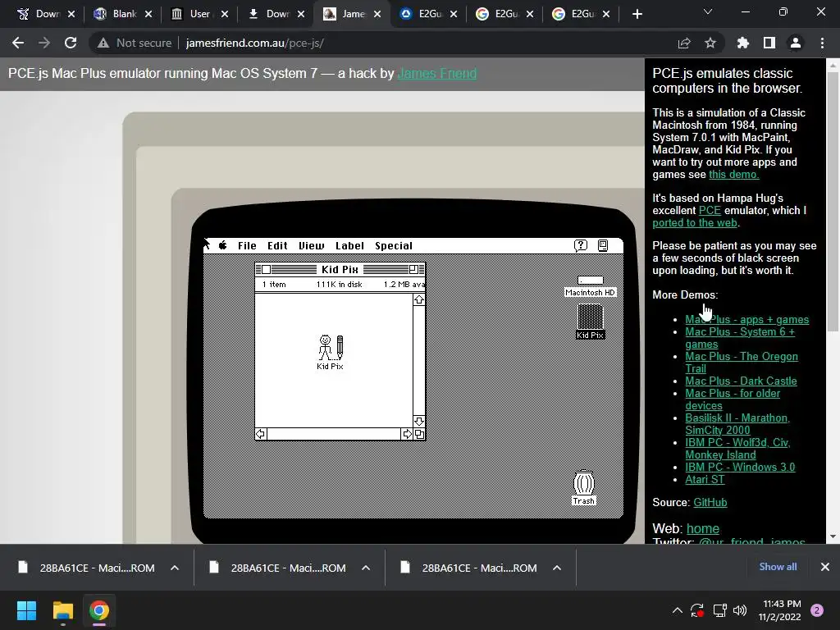Open the tab search dropdown chevron

[x=708, y=11]
